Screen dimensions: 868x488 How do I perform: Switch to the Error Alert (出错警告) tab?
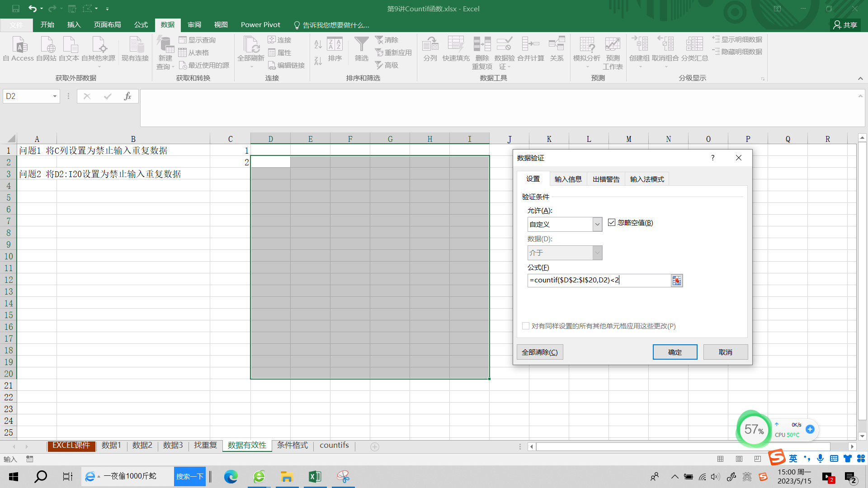click(606, 179)
